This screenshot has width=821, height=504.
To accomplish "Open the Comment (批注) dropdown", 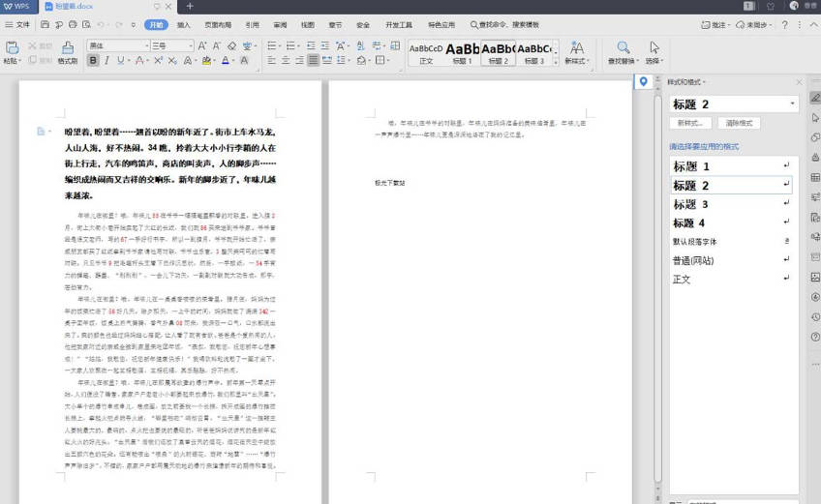I will (715, 24).
